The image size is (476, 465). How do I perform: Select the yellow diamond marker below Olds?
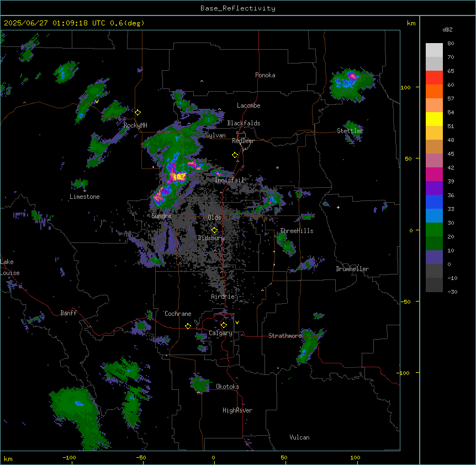click(x=214, y=230)
